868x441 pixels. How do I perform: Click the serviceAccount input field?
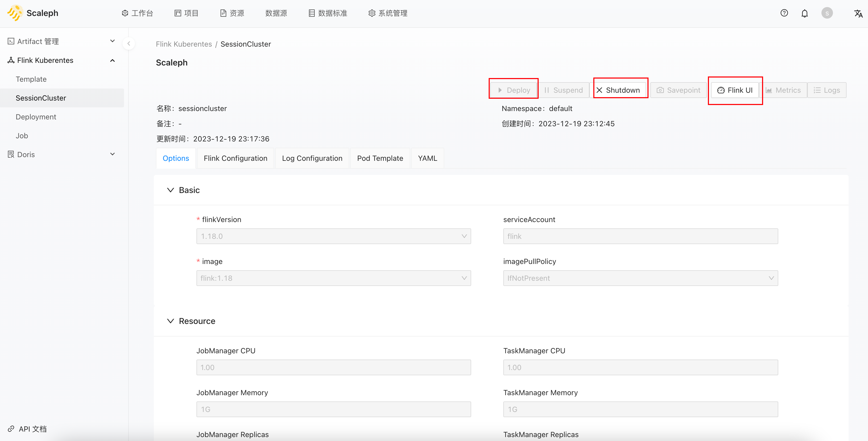pos(641,236)
